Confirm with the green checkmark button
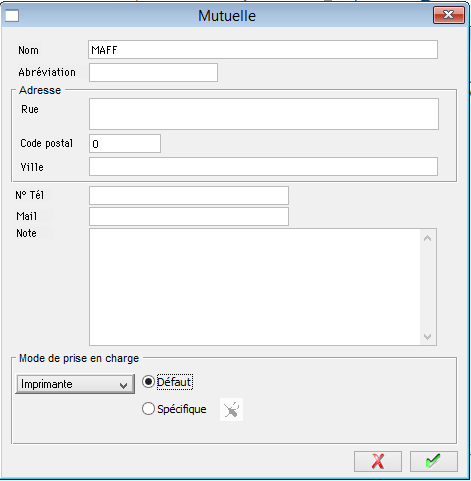Viewport: 471px width, 481px height. 434,461
